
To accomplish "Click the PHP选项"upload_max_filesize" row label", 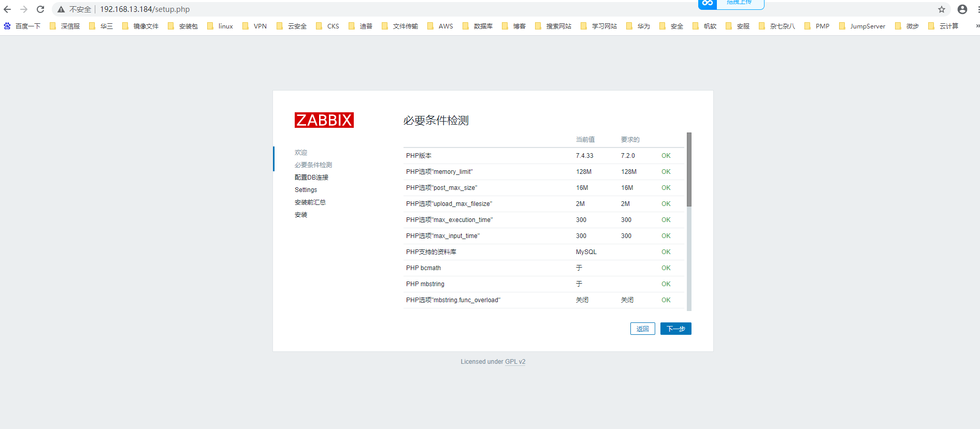I will pos(449,204).
